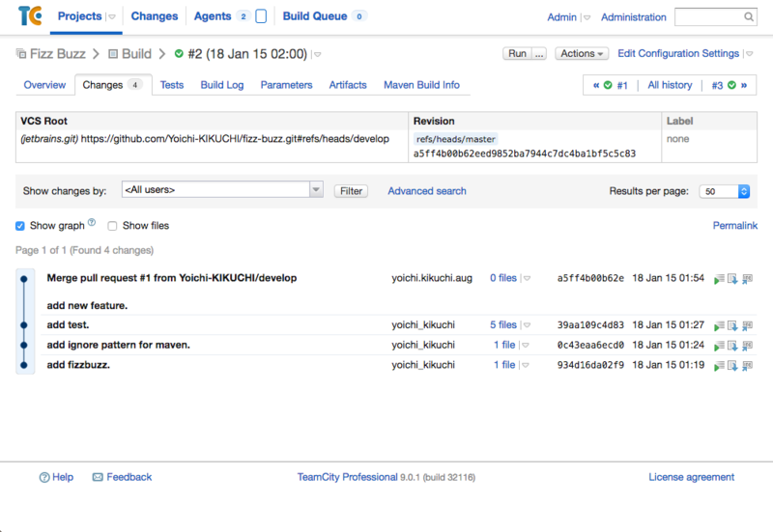Click the Feedback envelope icon in the footer
This screenshot has height=532, width=773.
click(x=98, y=477)
